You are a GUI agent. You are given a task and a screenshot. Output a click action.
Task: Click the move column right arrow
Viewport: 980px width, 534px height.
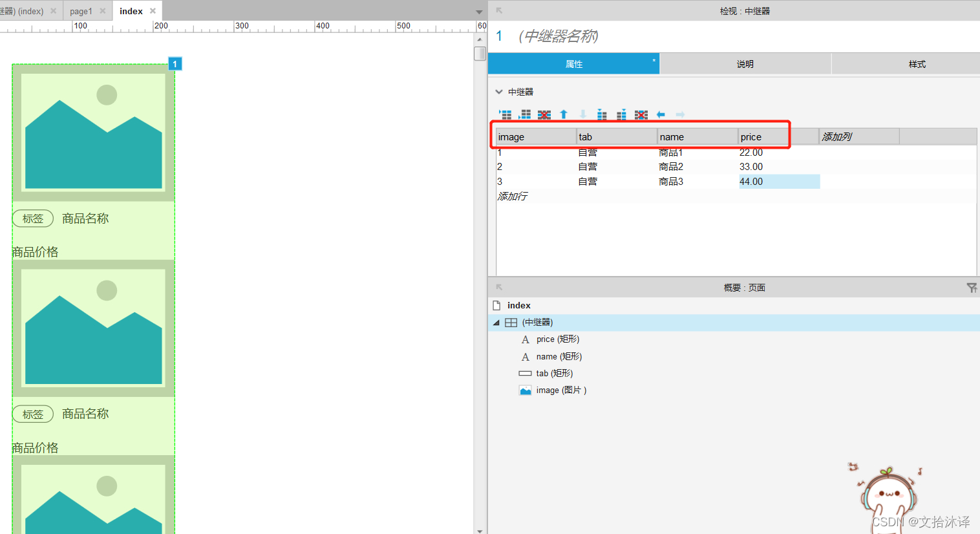tap(680, 114)
